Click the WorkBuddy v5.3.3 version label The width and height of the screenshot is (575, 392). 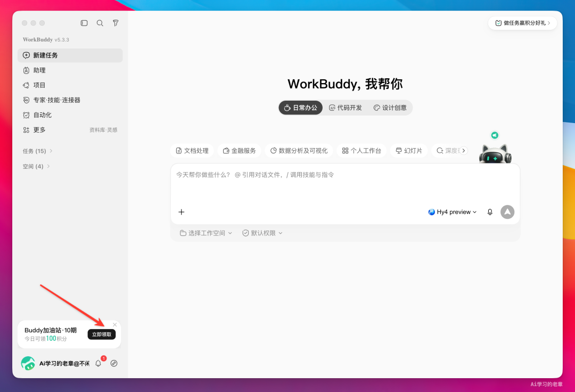point(46,39)
